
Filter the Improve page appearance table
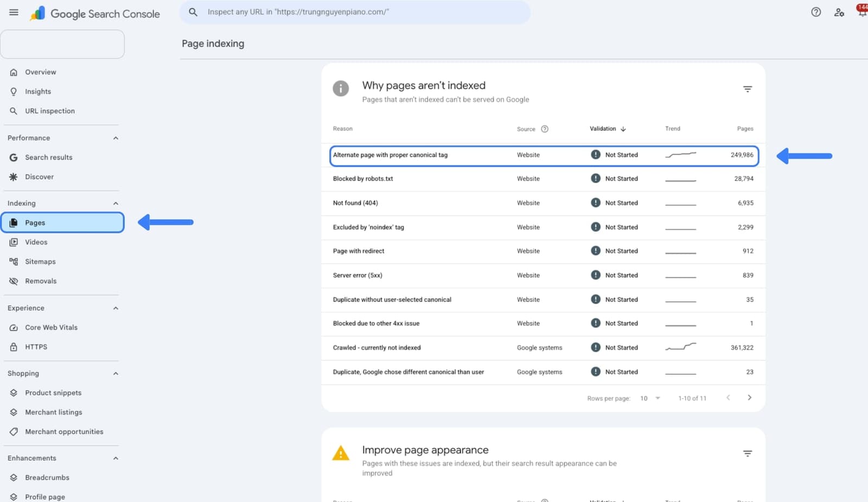[x=748, y=453]
